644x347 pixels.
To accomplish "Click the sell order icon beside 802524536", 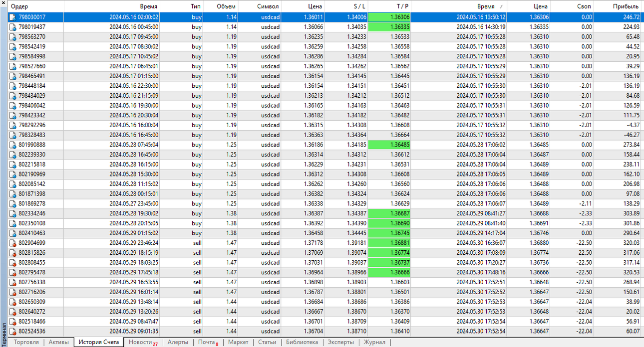I will [x=12, y=332].
